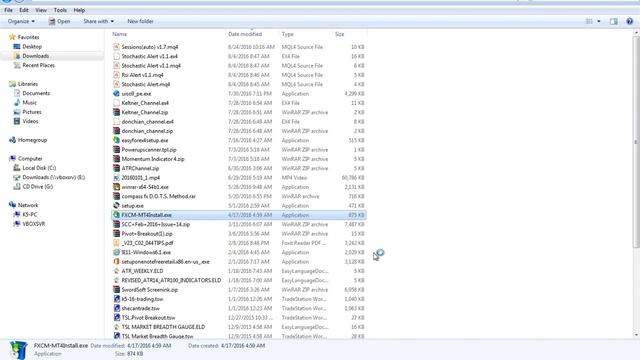Click the Pivot+Breakout(1).zip icon

tap(116, 233)
